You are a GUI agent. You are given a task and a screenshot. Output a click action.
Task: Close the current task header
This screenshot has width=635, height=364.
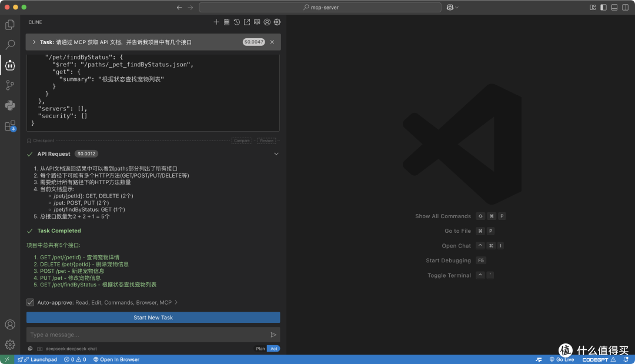click(272, 42)
